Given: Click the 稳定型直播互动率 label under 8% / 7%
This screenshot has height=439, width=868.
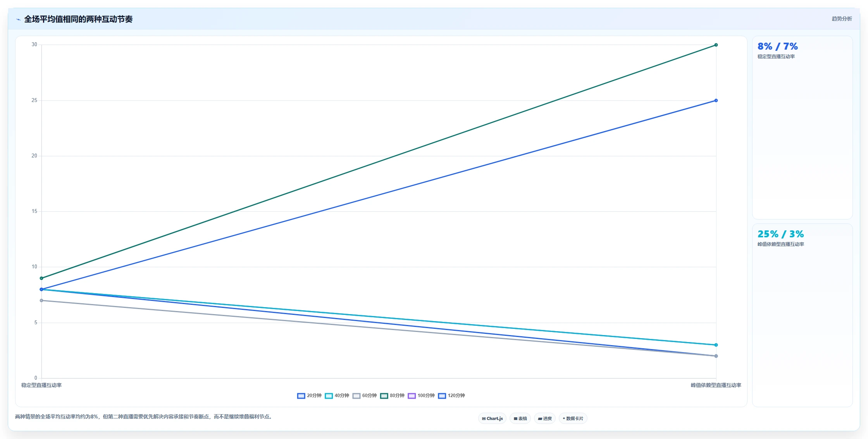Looking at the screenshot, I should point(776,57).
